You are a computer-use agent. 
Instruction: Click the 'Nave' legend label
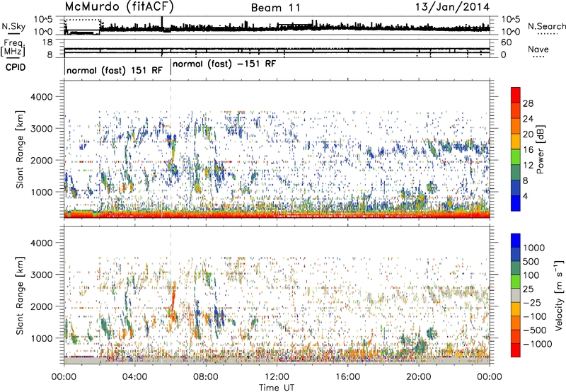[538, 49]
